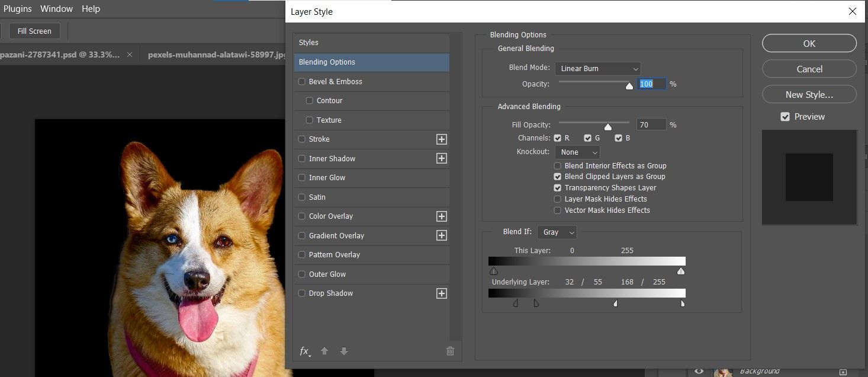Enable Layer Mask Hides Effects
868x377 pixels.
pos(557,199)
